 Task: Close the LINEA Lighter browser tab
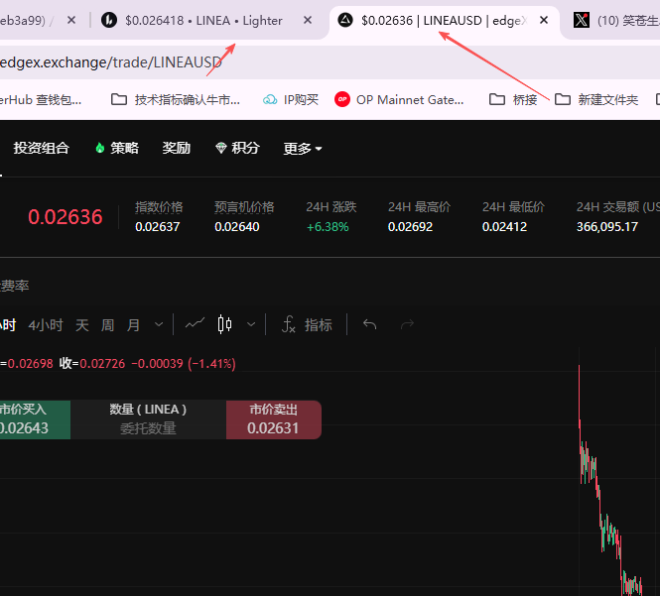[308, 20]
